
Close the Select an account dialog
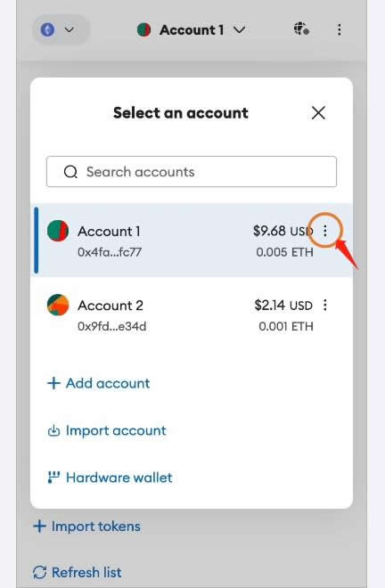(318, 112)
